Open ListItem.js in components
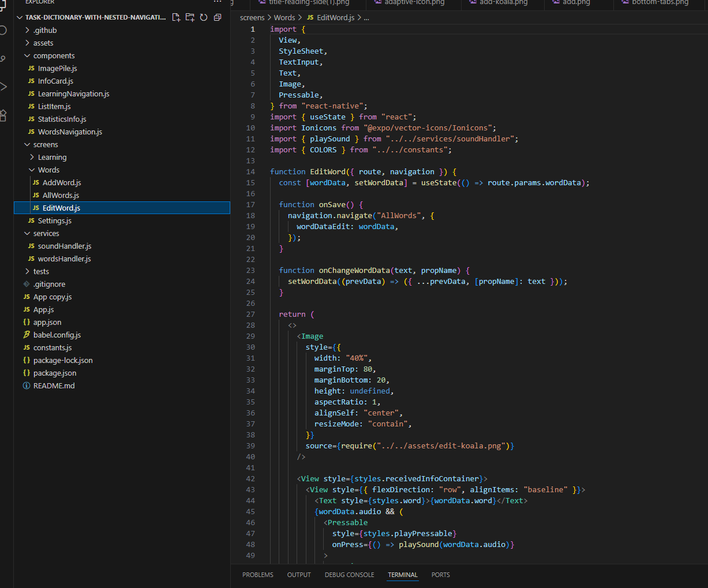This screenshot has width=708, height=588. 54,107
